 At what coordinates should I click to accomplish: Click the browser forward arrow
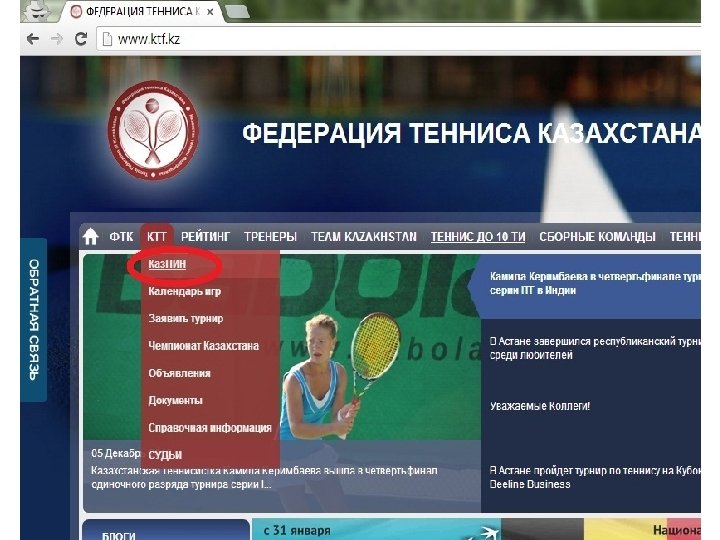pyautogui.click(x=56, y=39)
